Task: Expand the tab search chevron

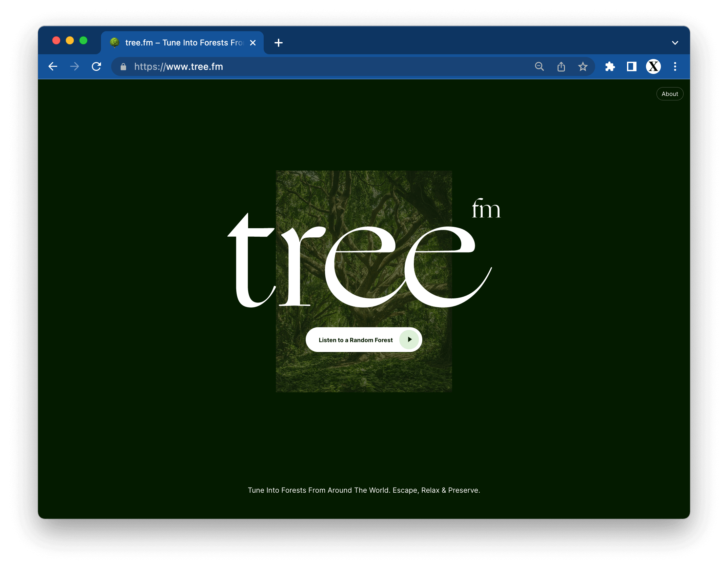Action: click(675, 43)
